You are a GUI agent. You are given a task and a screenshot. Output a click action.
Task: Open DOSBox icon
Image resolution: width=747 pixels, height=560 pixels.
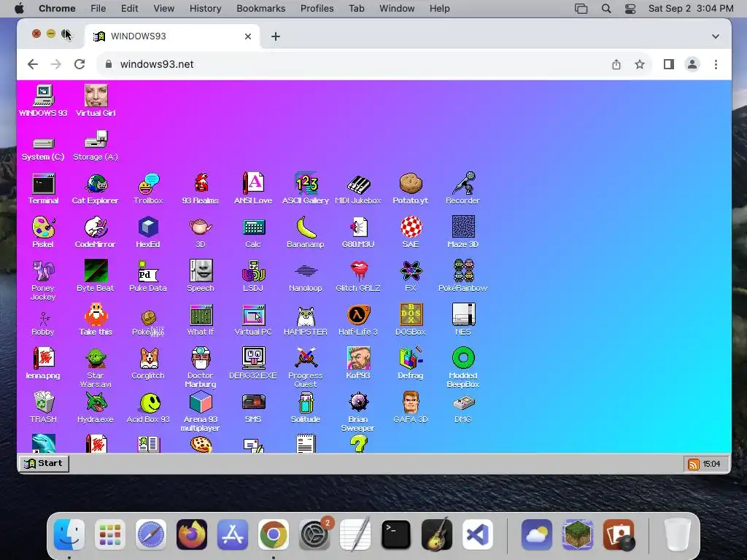coord(411,320)
